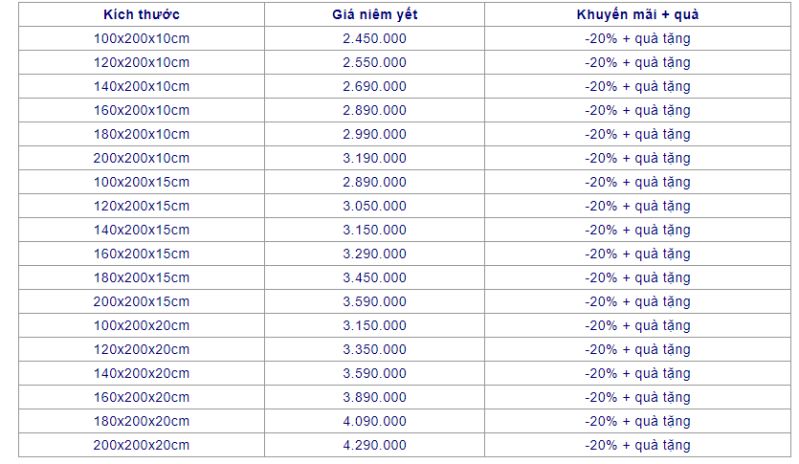
Task: Click the 3.050.000 price cell
Action: (x=374, y=206)
